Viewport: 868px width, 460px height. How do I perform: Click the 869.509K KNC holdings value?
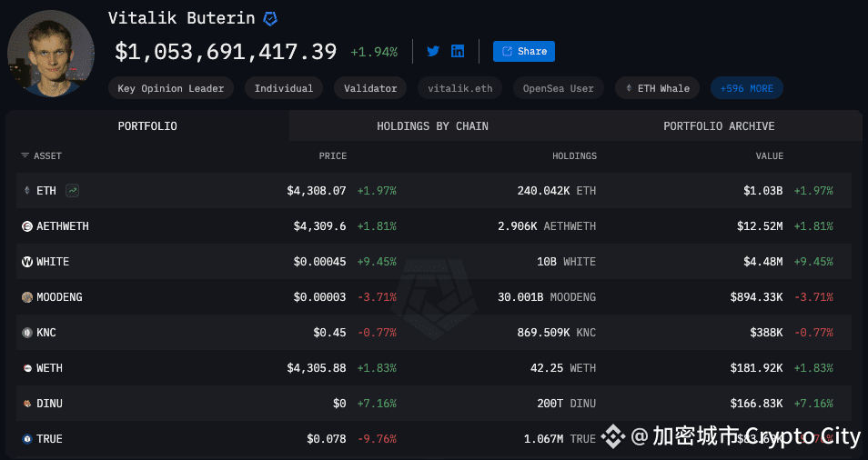tap(556, 333)
